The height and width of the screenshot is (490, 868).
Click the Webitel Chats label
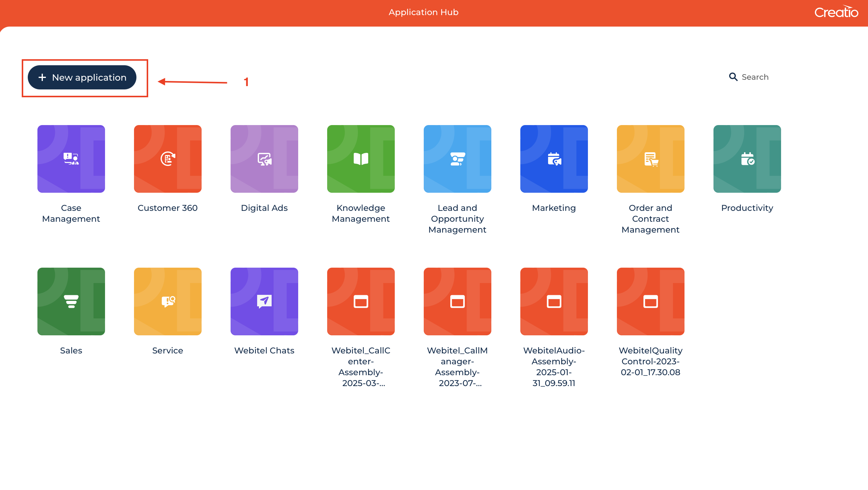[264, 350]
